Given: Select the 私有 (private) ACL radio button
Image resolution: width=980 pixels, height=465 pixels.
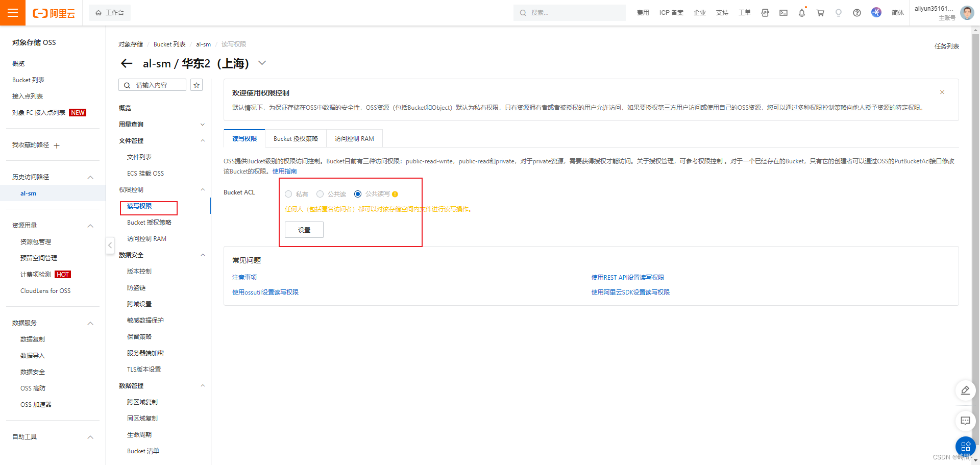Looking at the screenshot, I should [x=288, y=194].
